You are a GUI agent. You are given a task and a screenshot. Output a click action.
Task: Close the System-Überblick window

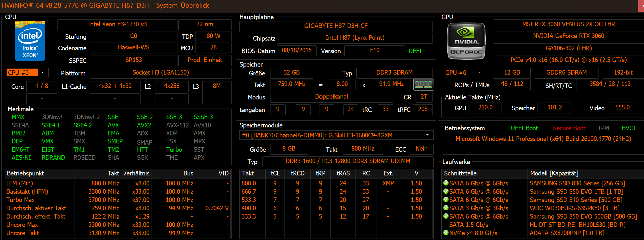[x=642, y=6]
